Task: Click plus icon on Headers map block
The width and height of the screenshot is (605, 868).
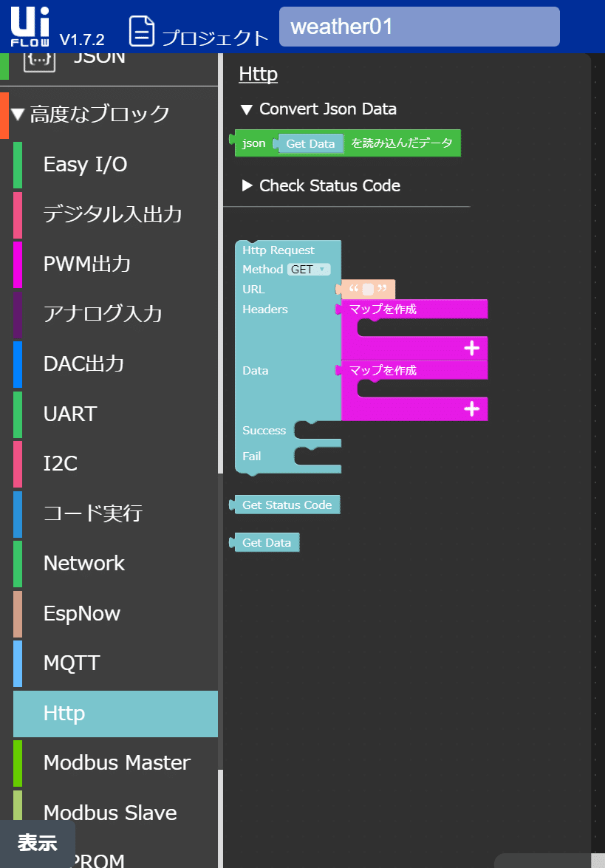Action: tap(471, 348)
